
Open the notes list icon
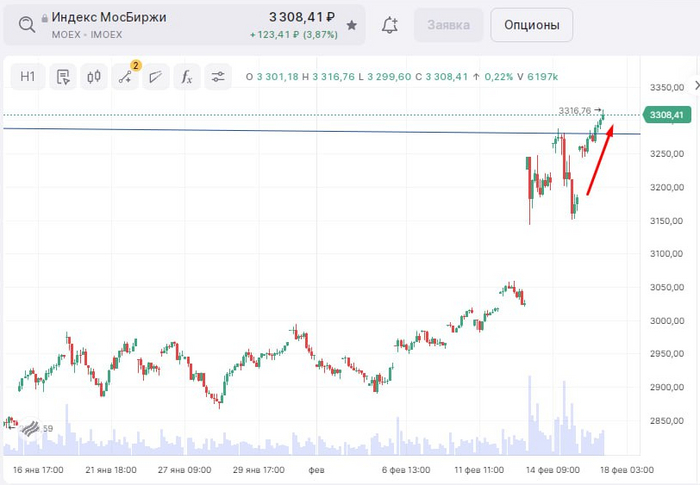pos(63,76)
